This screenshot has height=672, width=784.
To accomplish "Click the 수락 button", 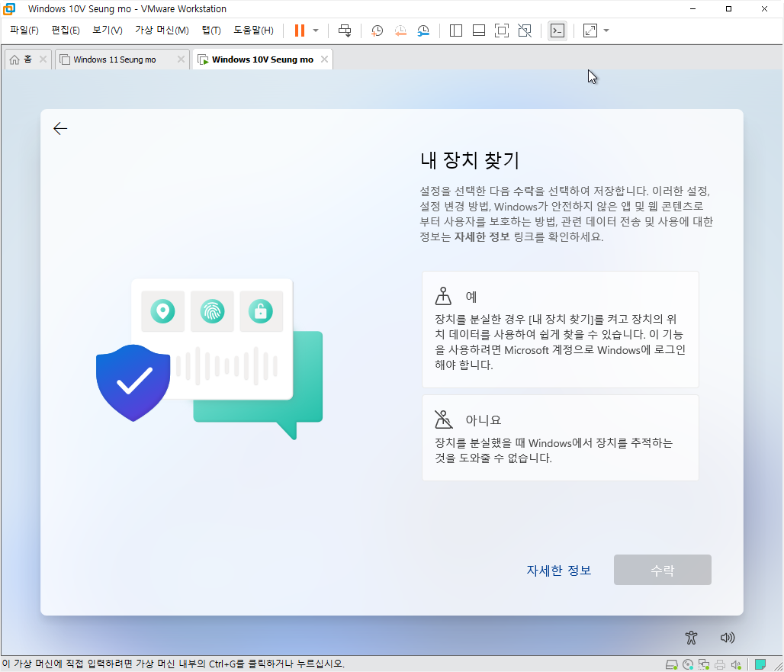I will point(663,570).
